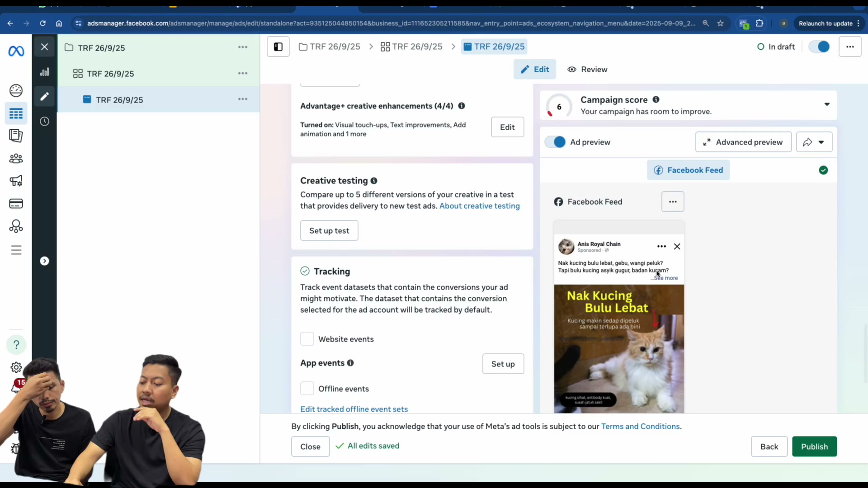Click Edit for Advantage+ creative enhancements
Viewport: 868px width, 488px height.
(x=507, y=127)
